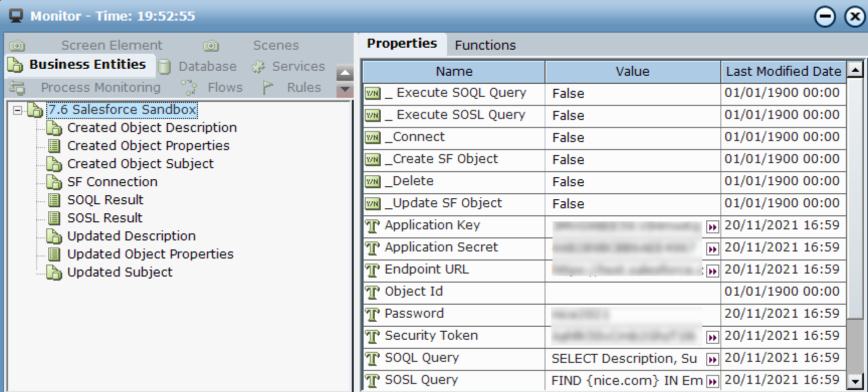Click the tab strip scroll down arrow
This screenshot has width=868, height=392.
pos(345,89)
